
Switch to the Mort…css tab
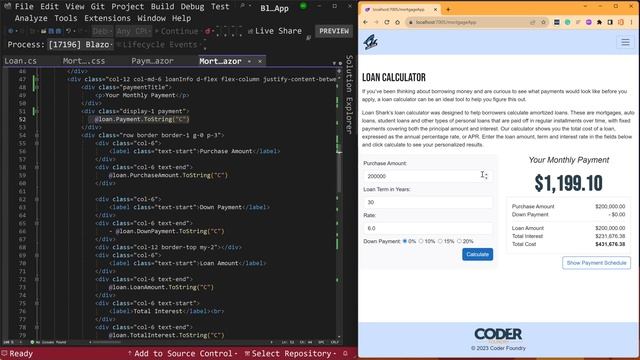(84, 61)
